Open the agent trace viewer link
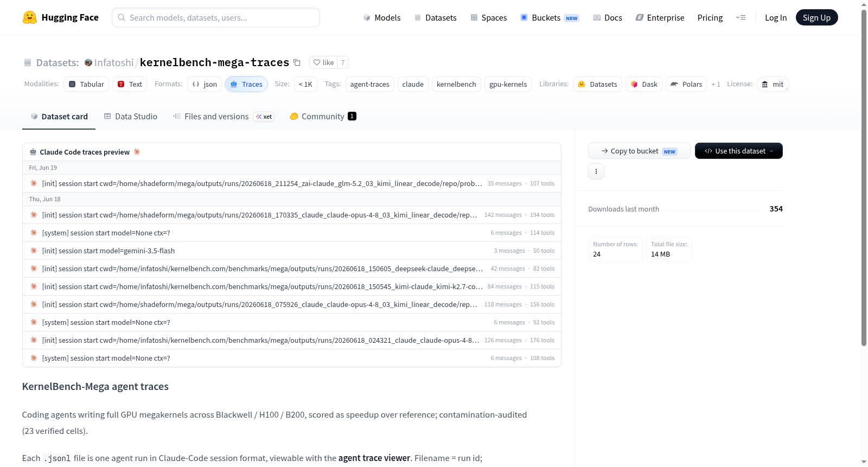The height and width of the screenshot is (467, 868). point(374,458)
